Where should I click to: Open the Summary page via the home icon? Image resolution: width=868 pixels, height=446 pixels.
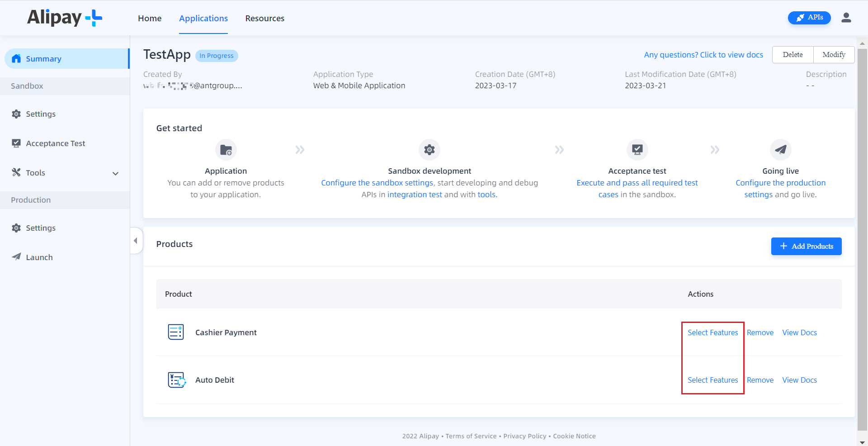pos(16,58)
